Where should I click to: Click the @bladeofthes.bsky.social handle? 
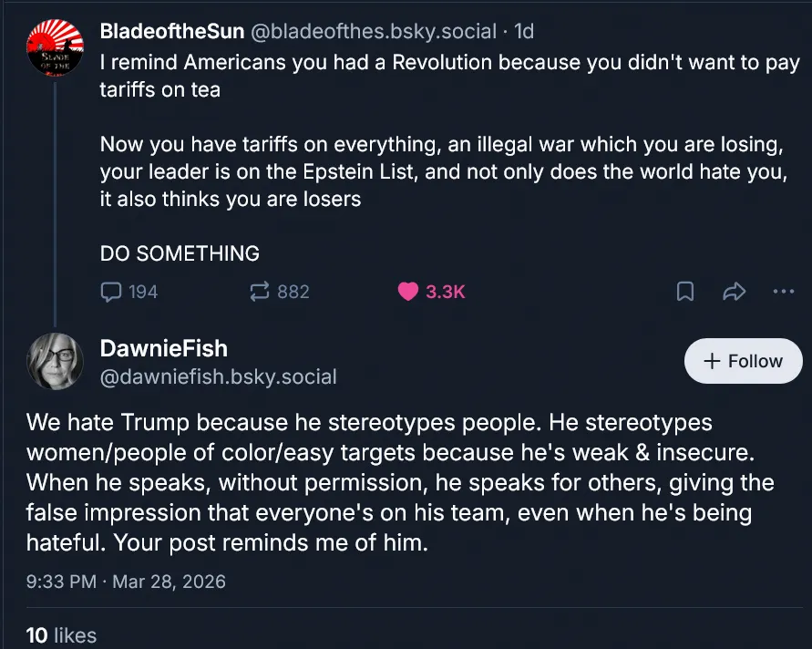click(x=374, y=31)
